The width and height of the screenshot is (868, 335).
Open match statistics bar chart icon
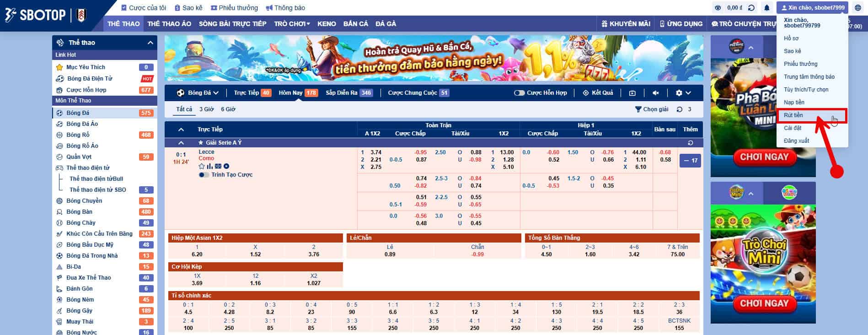click(209, 166)
